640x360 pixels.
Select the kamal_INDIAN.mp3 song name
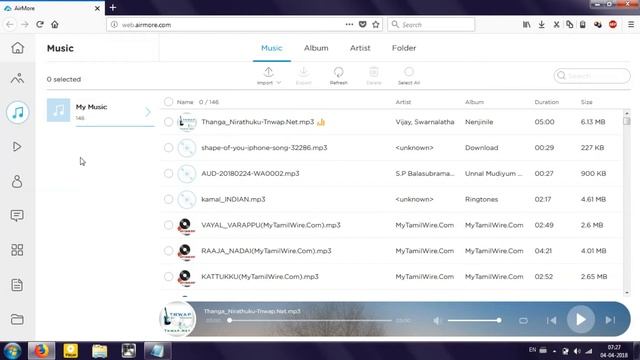pyautogui.click(x=233, y=199)
